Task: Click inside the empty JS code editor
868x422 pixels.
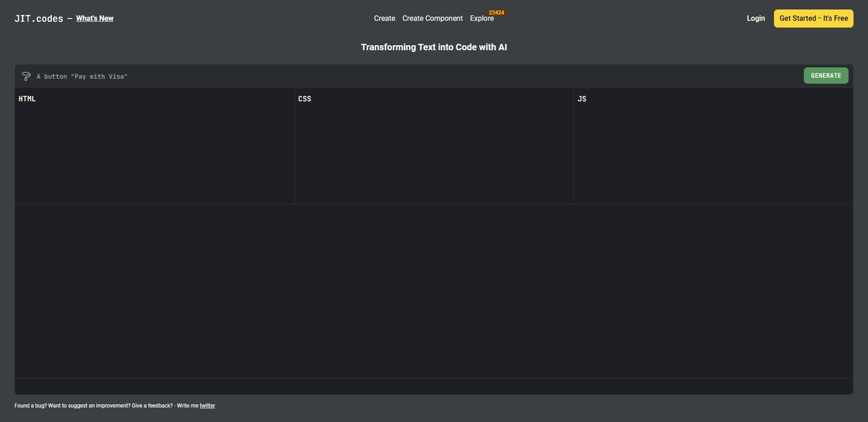Action: tap(713, 154)
